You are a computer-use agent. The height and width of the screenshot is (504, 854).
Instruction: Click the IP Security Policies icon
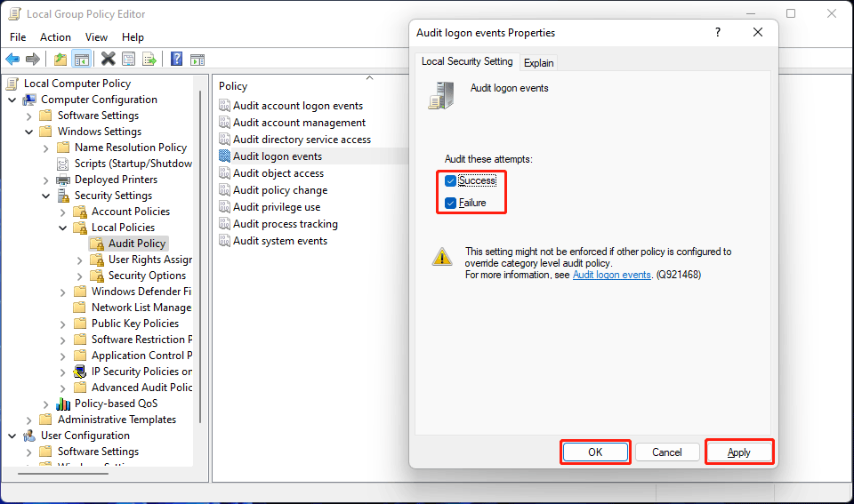point(80,372)
